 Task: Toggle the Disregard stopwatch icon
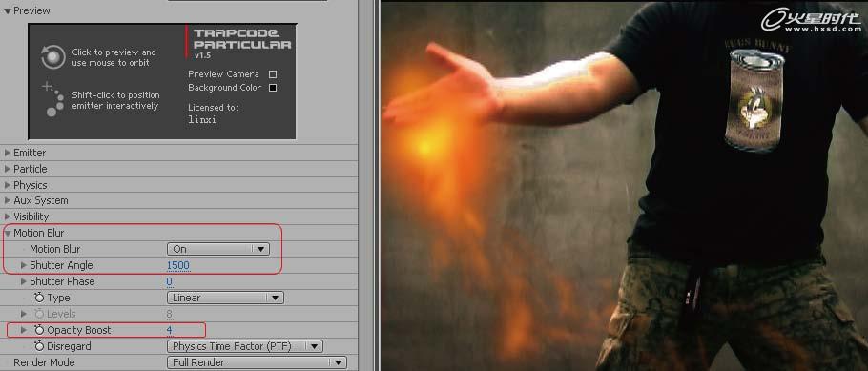(x=39, y=346)
